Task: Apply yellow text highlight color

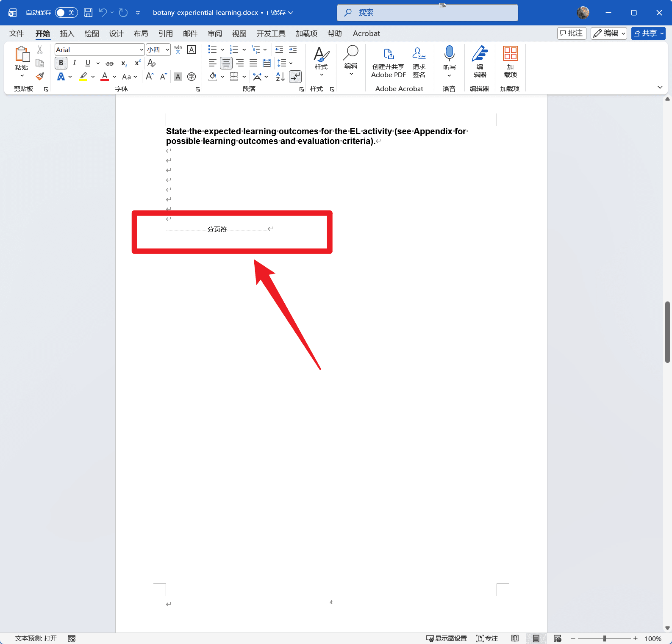Action: 83,77
